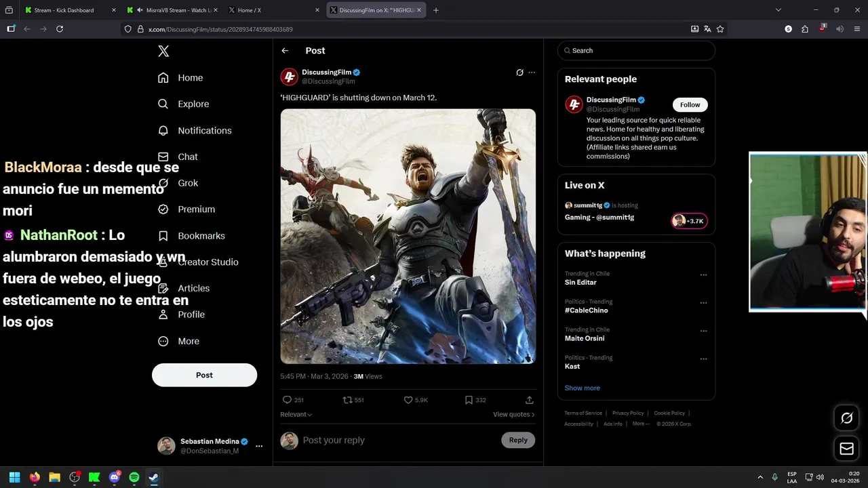The image size is (868, 488).
Task: Open Privacy Policy footer link
Action: [x=628, y=413]
